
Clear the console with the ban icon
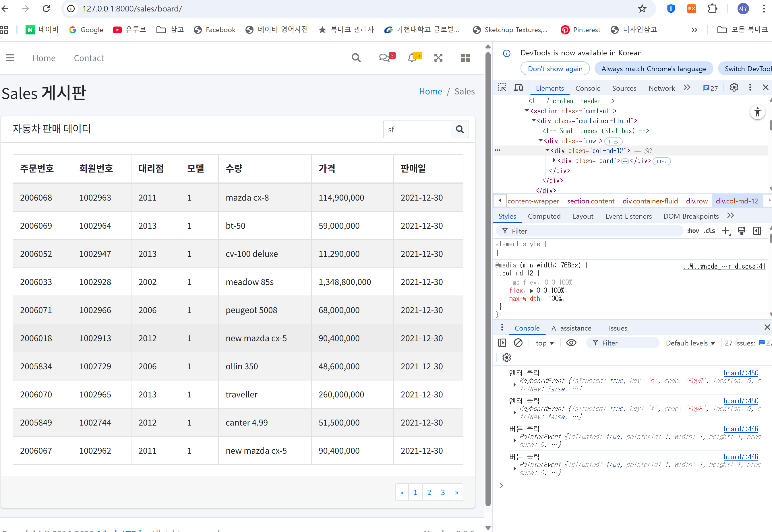click(x=518, y=343)
